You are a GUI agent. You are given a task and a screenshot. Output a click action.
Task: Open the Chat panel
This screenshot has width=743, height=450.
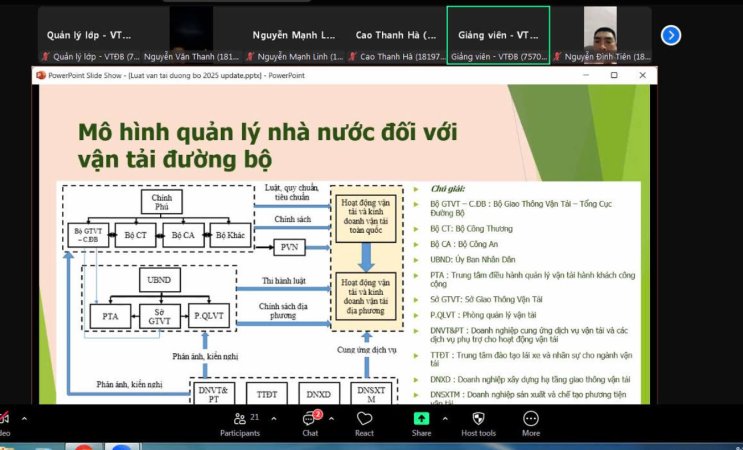tap(310, 424)
